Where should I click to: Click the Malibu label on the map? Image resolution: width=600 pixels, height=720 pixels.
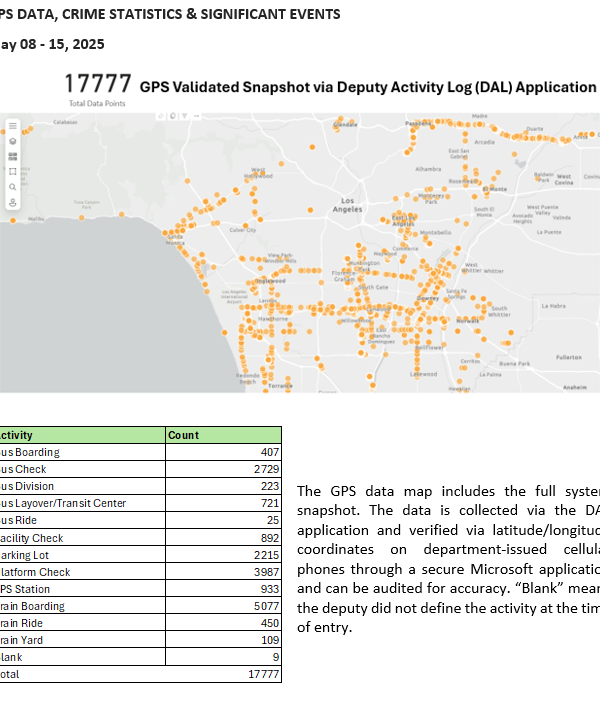[36, 218]
